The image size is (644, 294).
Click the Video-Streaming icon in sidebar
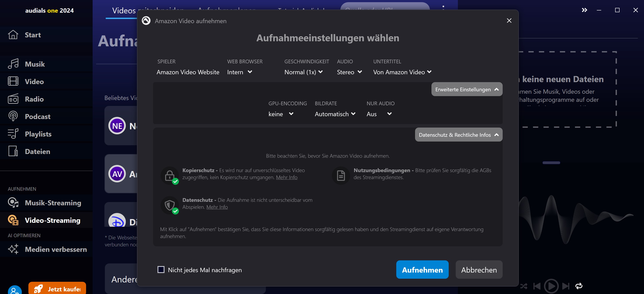coord(13,220)
